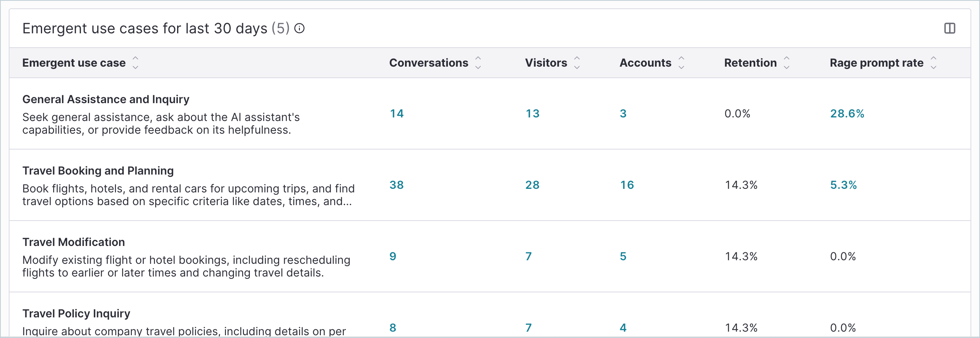
Task: Click the Emergent use case header label
Action: pos(74,63)
